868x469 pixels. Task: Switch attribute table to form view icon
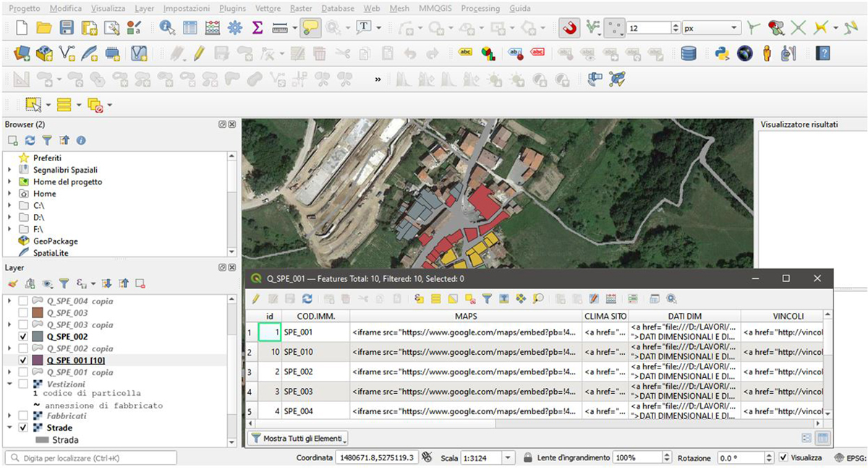807,438
